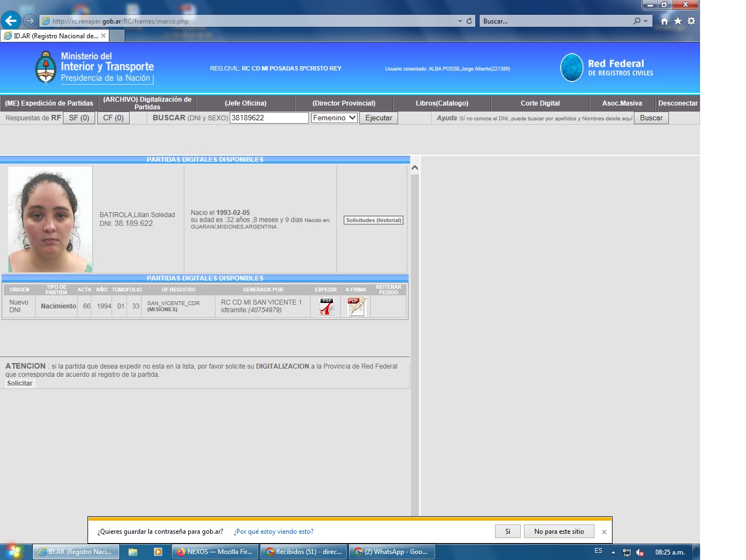Open the '¿Por qué estoy viendo esto?' link
Screen dimensions: 746x560
click(x=273, y=532)
